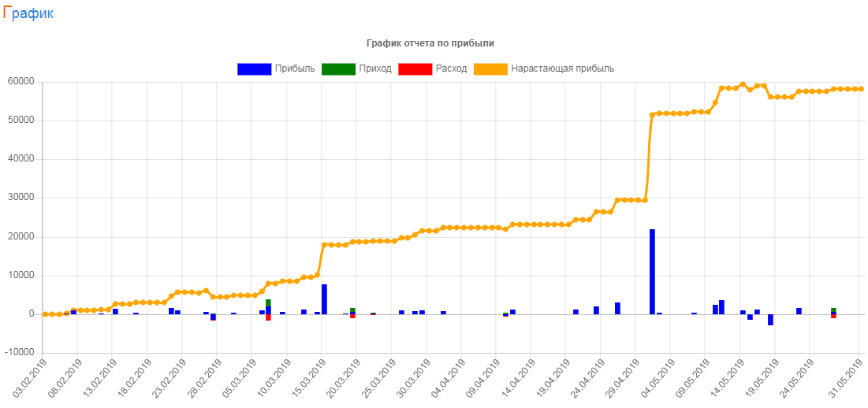Select the tallest blue profit bar near 01.05.2019

[x=652, y=272]
